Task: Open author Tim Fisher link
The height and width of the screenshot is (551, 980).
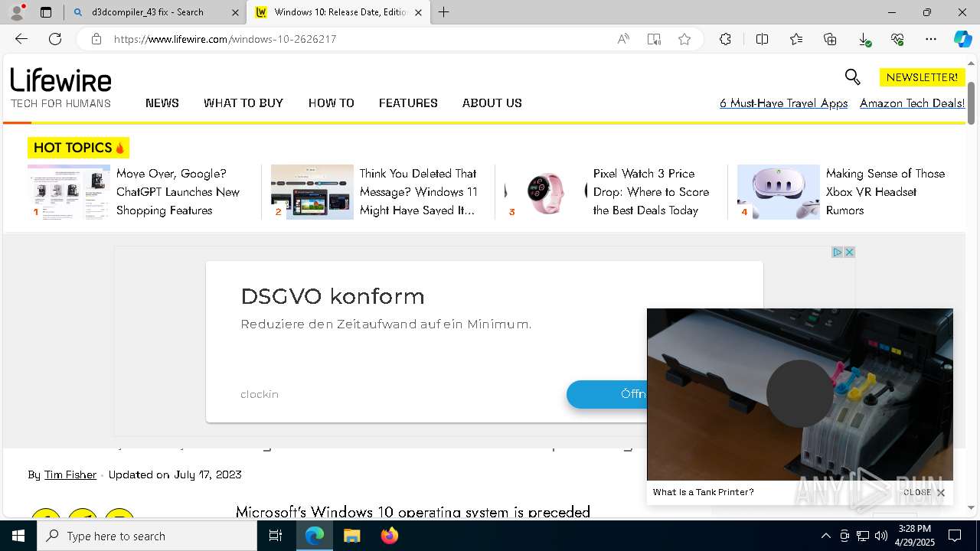Action: point(70,474)
